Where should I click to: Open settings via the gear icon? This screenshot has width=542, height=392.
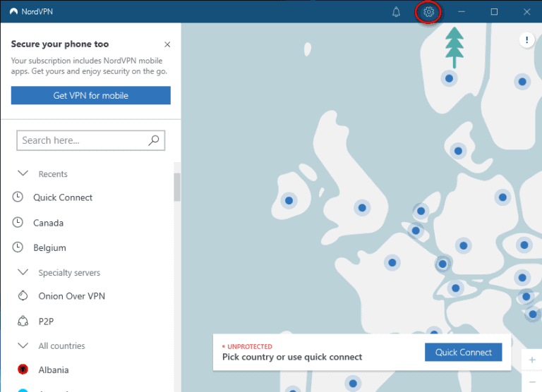point(428,12)
